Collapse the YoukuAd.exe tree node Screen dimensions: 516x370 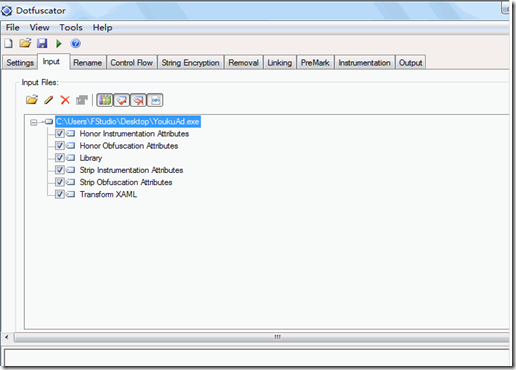33,122
